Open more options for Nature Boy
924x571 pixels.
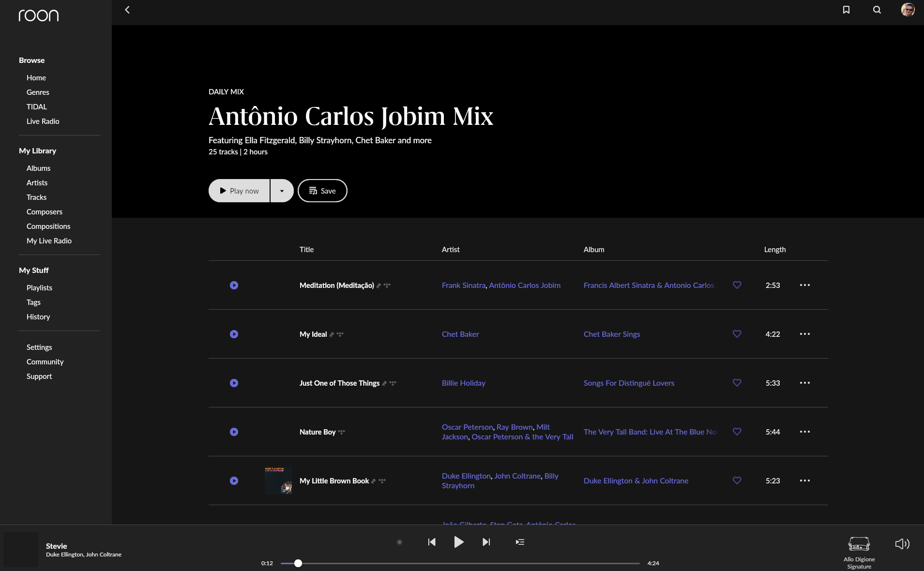click(804, 432)
